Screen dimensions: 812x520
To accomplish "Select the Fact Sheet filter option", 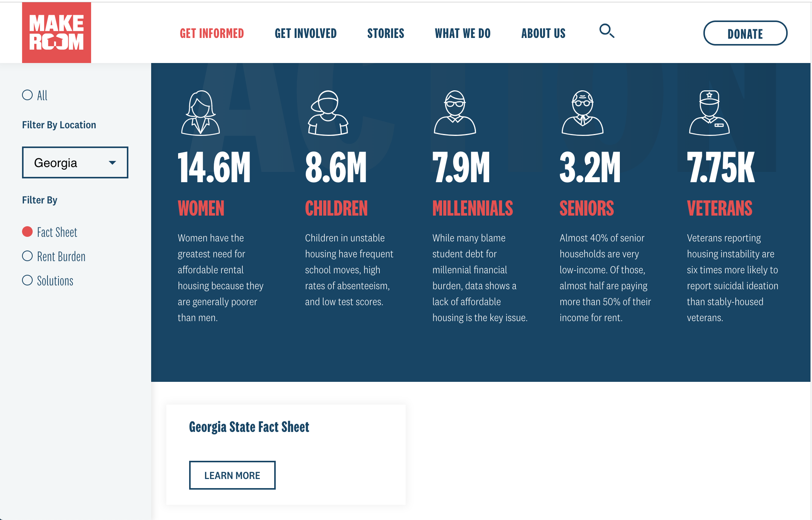I will tap(27, 232).
